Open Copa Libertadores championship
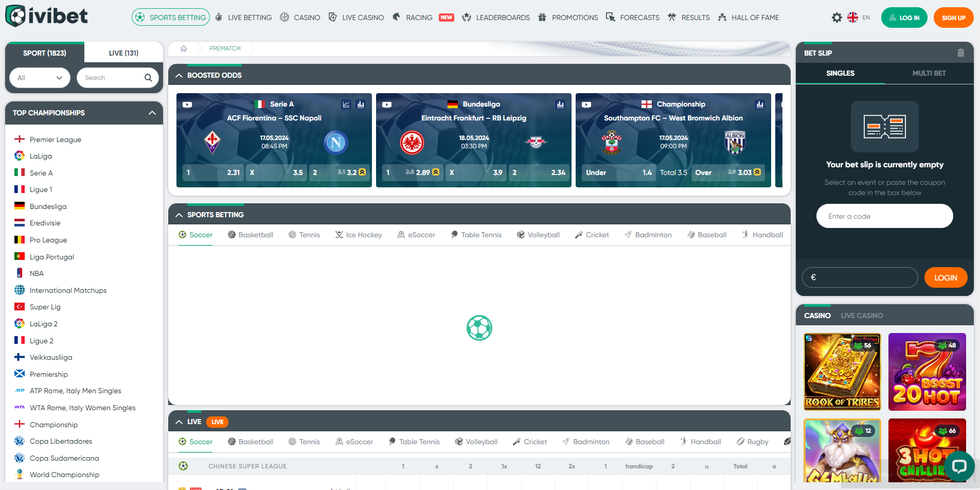The width and height of the screenshot is (980, 490). point(61,441)
